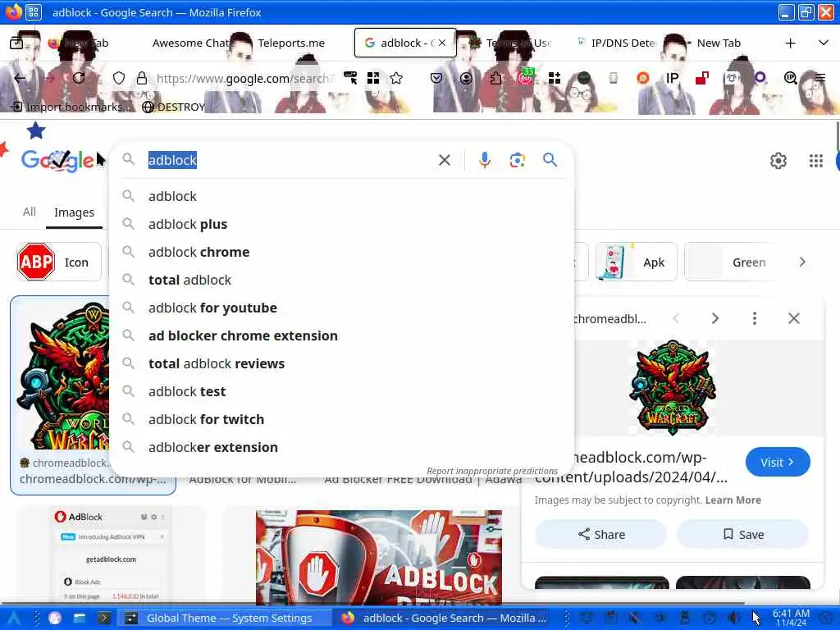Go back to the previous page
The width and height of the screenshot is (840, 630).
coord(20,78)
